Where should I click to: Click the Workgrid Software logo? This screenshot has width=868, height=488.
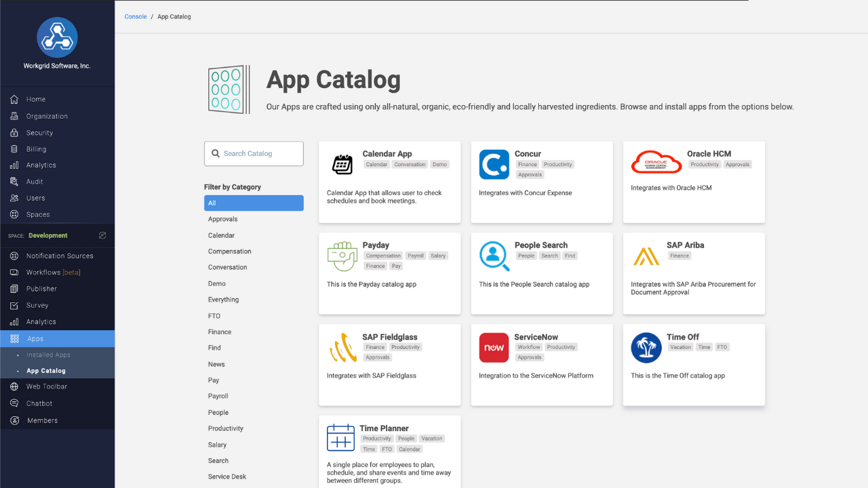(57, 37)
